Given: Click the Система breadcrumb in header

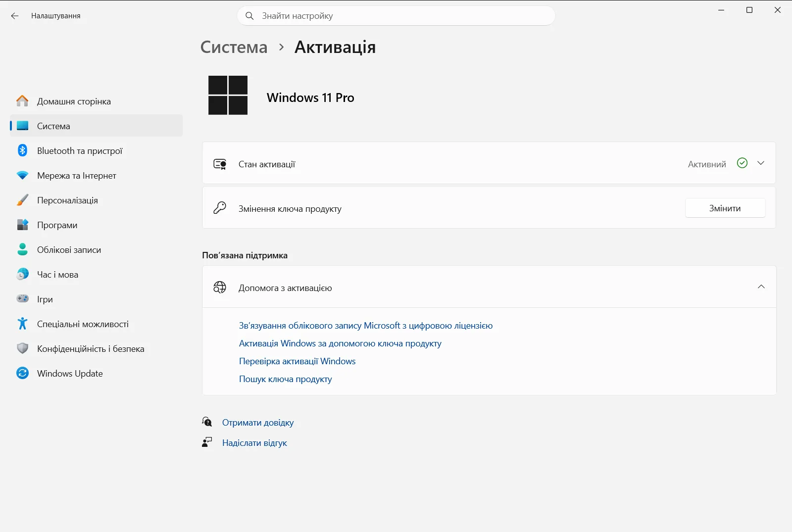Looking at the screenshot, I should (234, 47).
